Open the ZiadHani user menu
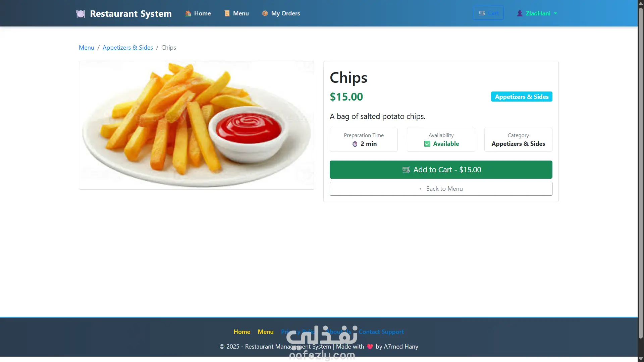The height and width of the screenshot is (362, 644). click(x=537, y=13)
